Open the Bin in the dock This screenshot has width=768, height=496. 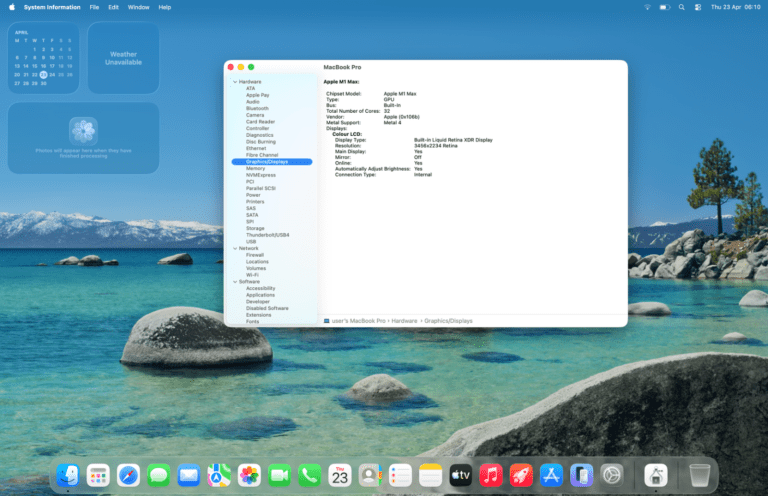pos(700,475)
